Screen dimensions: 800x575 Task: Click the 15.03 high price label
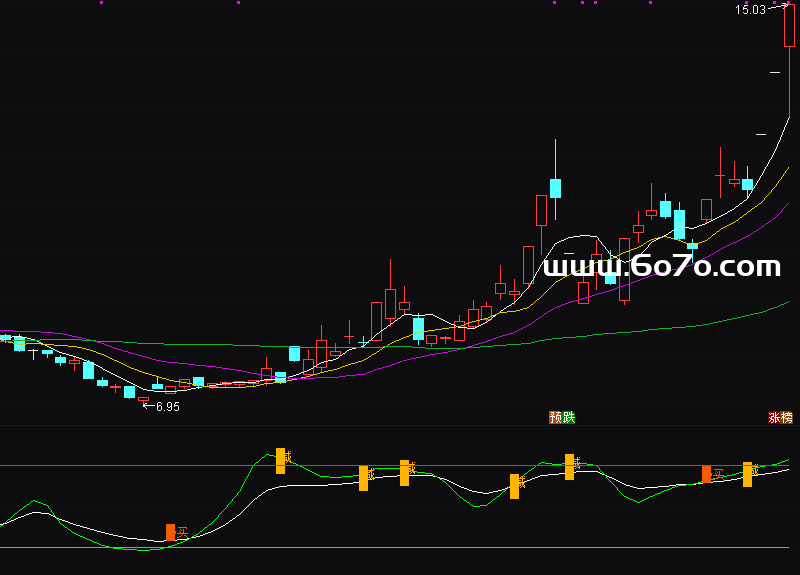[x=750, y=10]
